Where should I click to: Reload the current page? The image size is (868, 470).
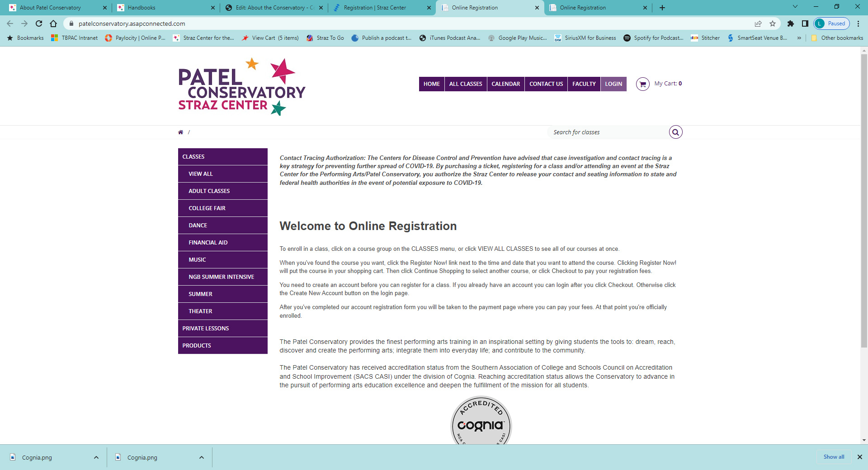(x=39, y=23)
